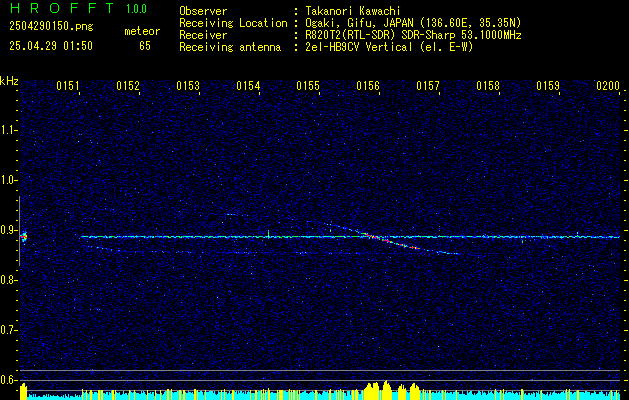Click the 0153 time marker
629x400 pixels.
tap(188, 86)
